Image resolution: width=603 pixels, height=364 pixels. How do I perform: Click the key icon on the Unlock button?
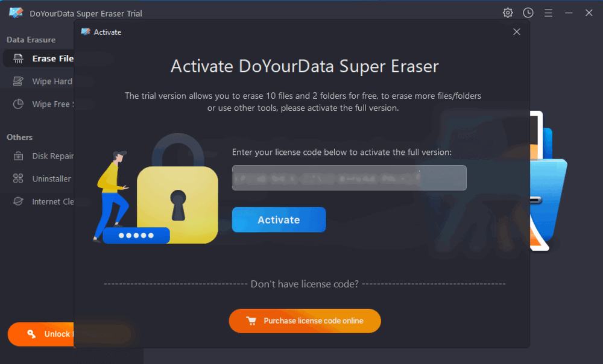click(31, 334)
